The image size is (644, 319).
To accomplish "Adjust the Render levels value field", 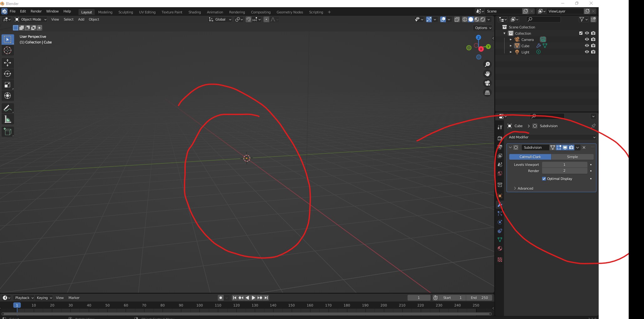I will coord(565,171).
